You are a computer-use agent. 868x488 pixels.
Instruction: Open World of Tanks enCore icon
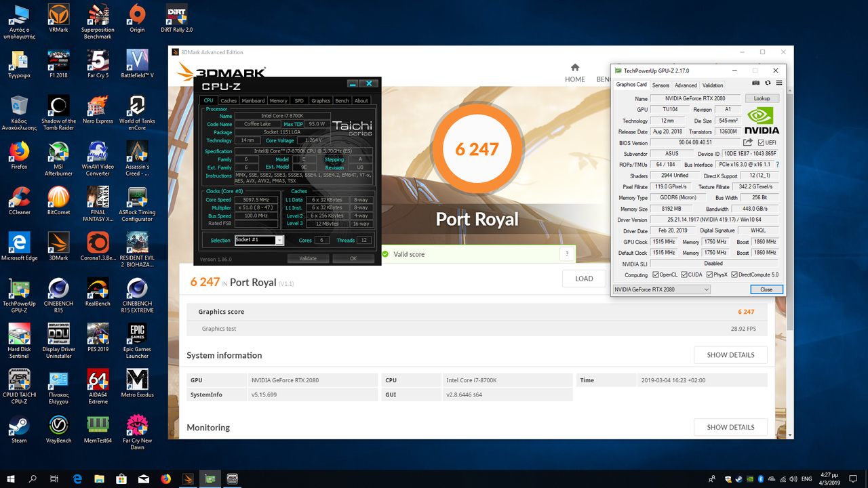tap(137, 113)
